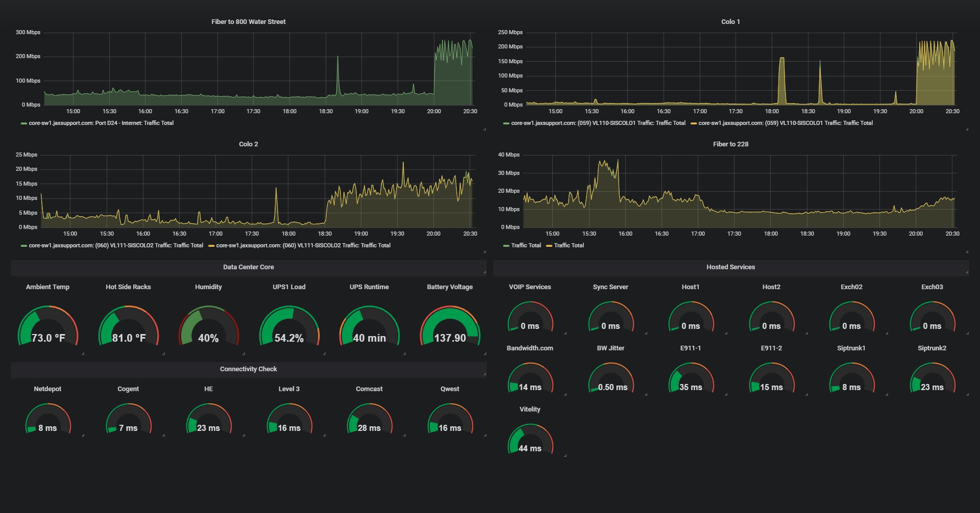Click the Data Center Core row title
Screen dimensions: 980x513
coord(248,267)
